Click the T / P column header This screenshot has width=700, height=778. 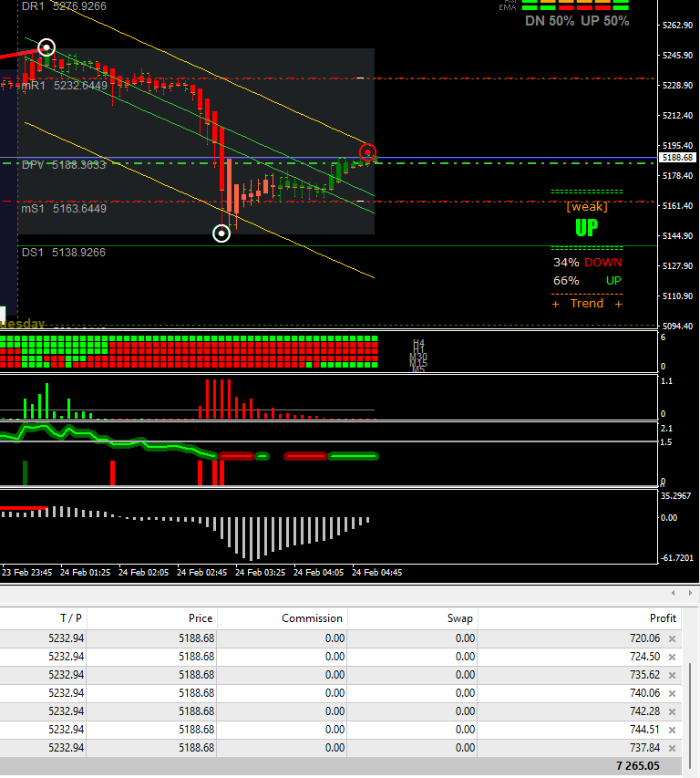[70, 618]
